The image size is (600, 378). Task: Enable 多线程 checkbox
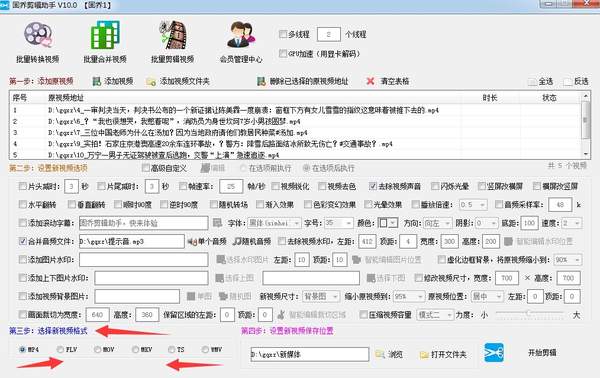pos(283,34)
